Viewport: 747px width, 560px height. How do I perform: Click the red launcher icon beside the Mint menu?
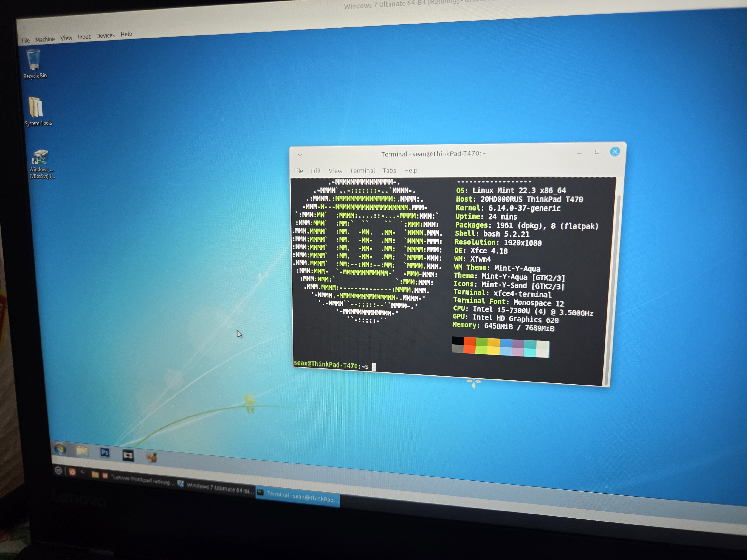pos(72,472)
